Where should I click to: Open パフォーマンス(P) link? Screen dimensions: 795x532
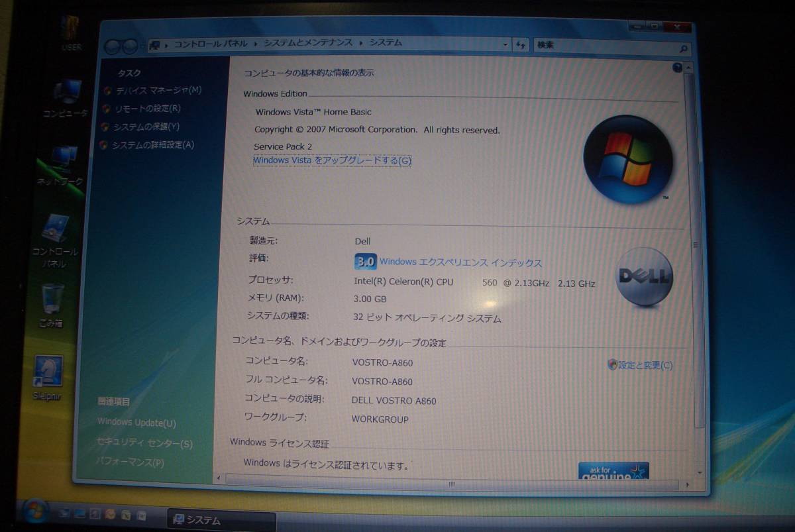point(129,462)
